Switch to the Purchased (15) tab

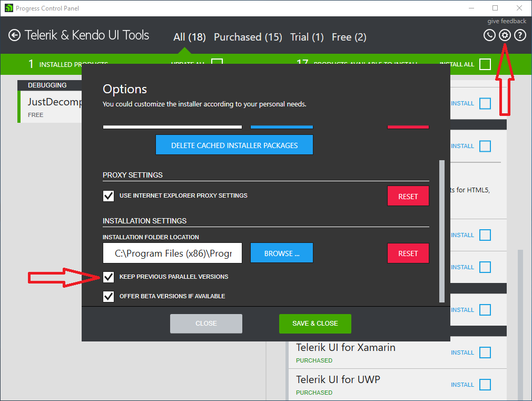click(248, 37)
